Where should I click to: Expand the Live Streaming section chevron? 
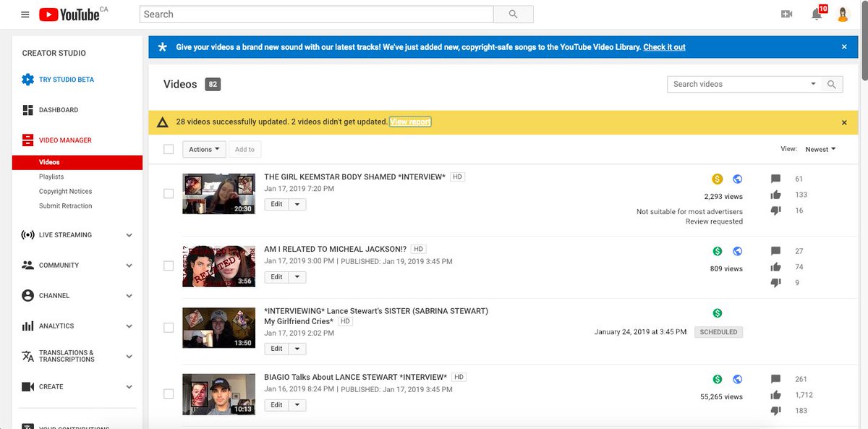coord(129,235)
